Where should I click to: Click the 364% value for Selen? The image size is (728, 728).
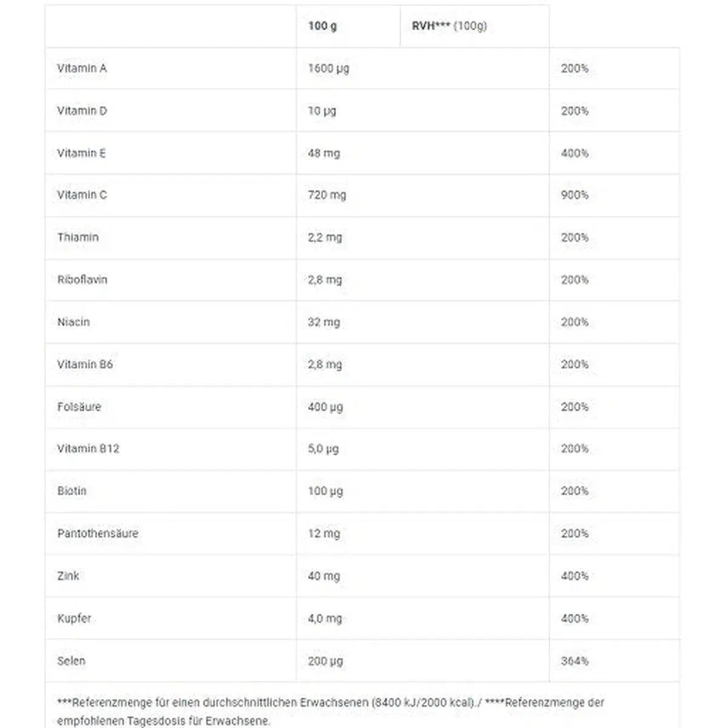point(575,661)
